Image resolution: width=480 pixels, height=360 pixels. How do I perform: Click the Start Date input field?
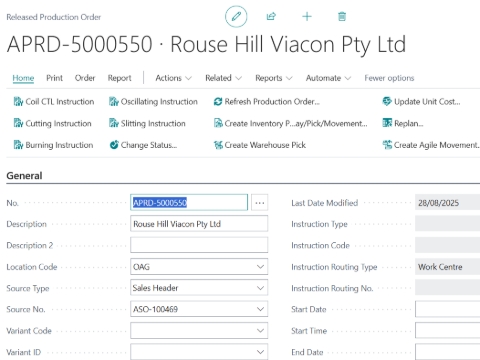(x=448, y=309)
